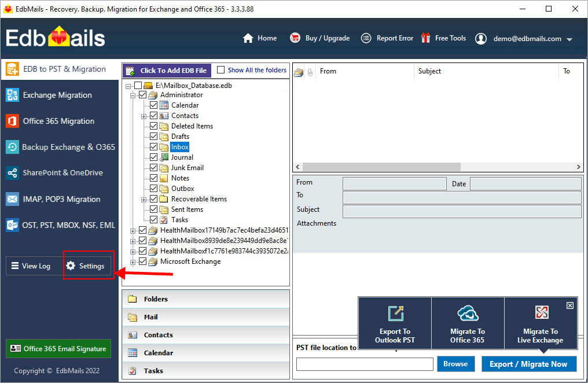Open Office 365 Migration from the sidebar
The width and height of the screenshot is (588, 383).
58,121
